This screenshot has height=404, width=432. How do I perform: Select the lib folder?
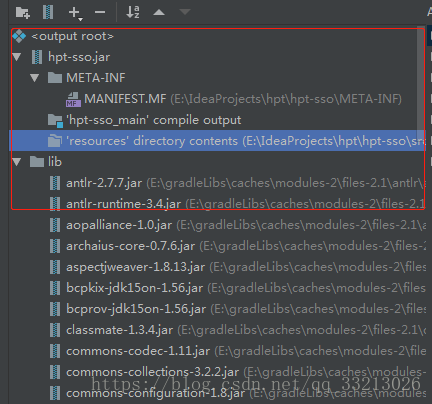(55, 162)
